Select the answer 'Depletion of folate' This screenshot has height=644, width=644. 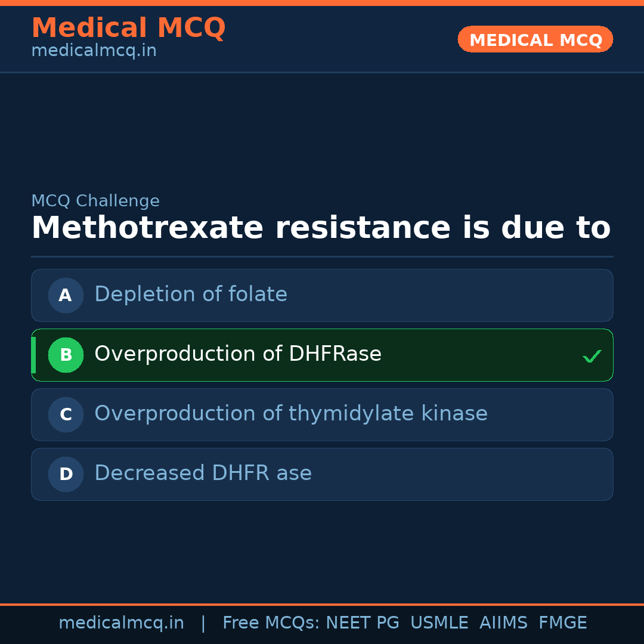point(191,295)
